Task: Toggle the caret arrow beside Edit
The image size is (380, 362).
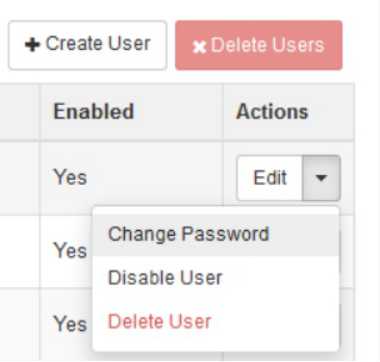Action: 321,178
